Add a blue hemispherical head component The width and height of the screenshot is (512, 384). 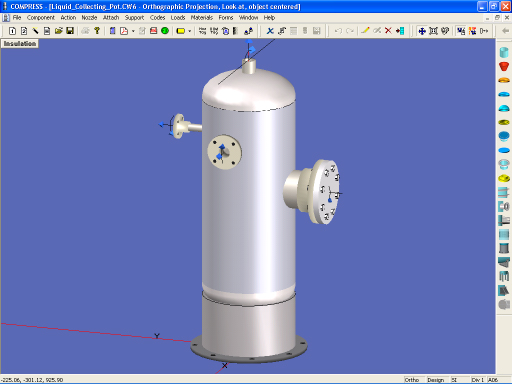click(x=504, y=108)
